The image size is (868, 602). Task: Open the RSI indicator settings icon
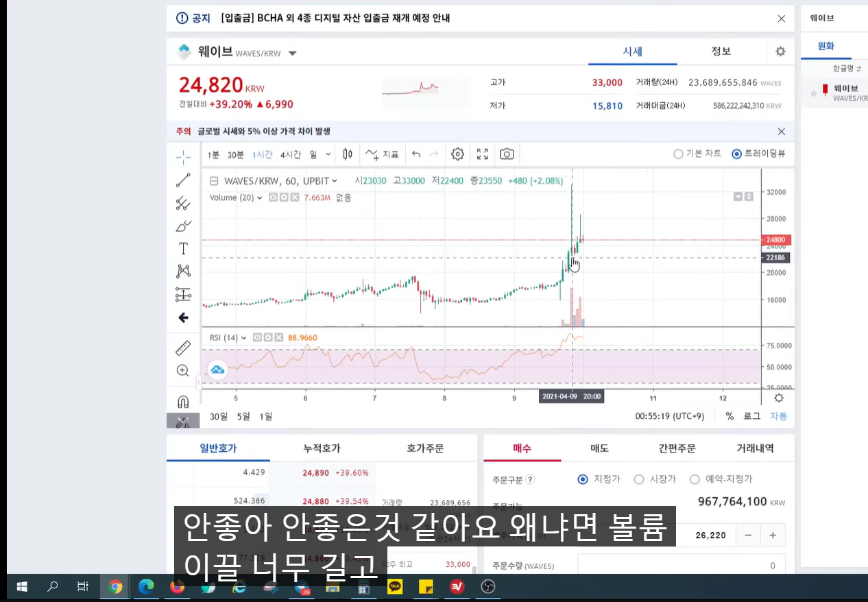268,337
